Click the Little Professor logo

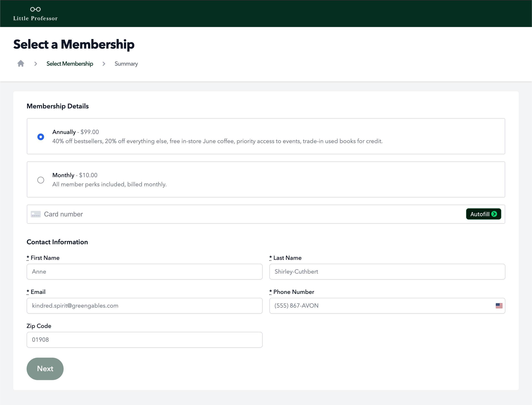pos(36,14)
